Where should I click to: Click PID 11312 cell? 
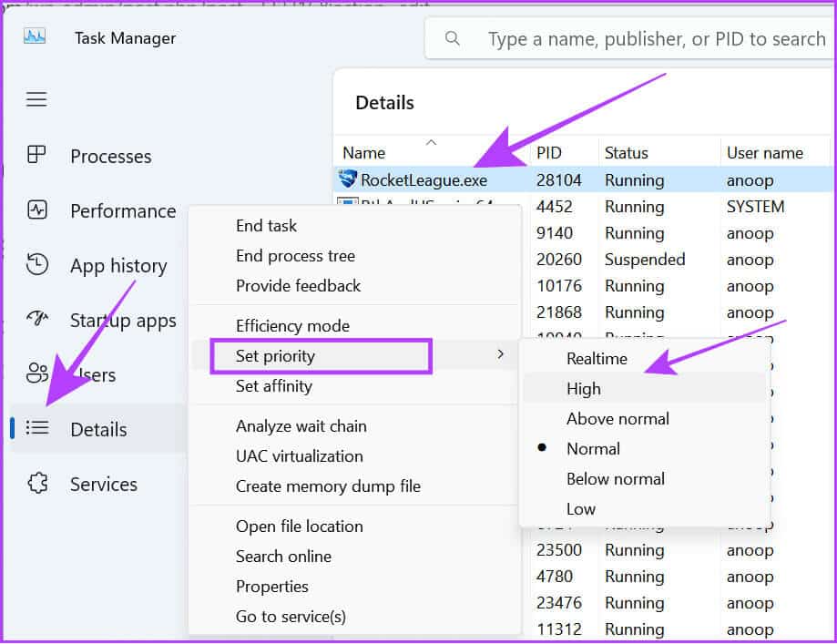559,629
